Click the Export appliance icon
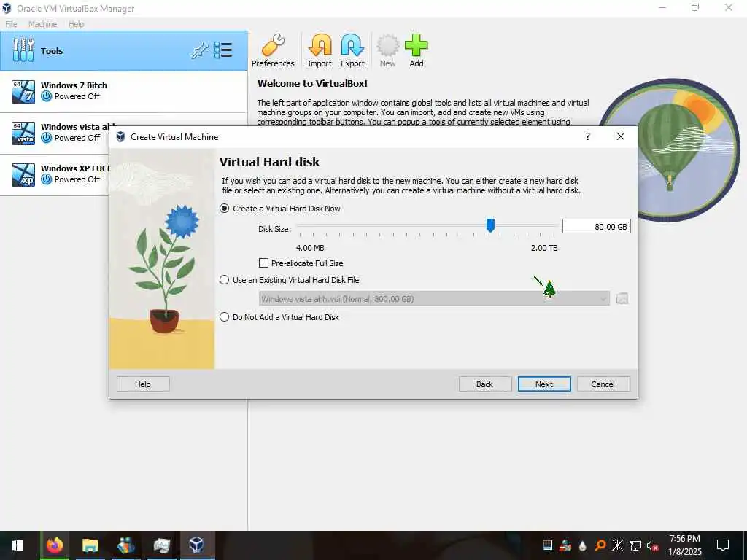The height and width of the screenshot is (560, 747). (352, 50)
